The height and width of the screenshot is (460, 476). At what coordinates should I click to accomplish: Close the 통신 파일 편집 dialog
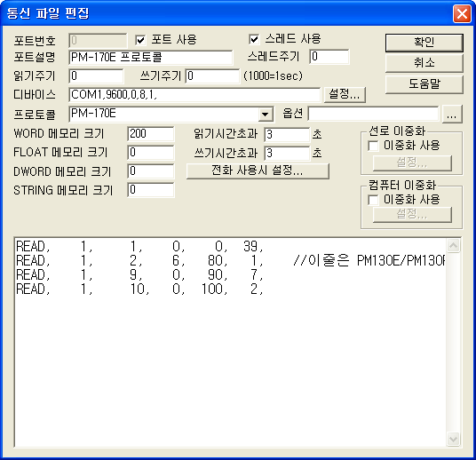[x=462, y=13]
